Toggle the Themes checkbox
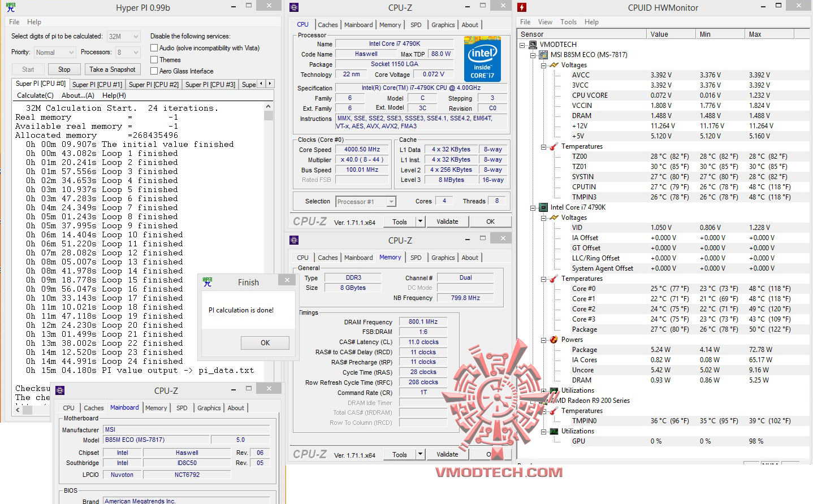Screen dimensions: 813x504 pos(154,59)
